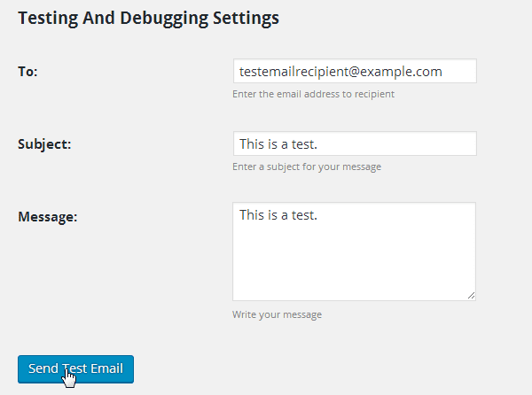Click the Send Test Email button
This screenshot has width=532, height=395.
(x=75, y=369)
